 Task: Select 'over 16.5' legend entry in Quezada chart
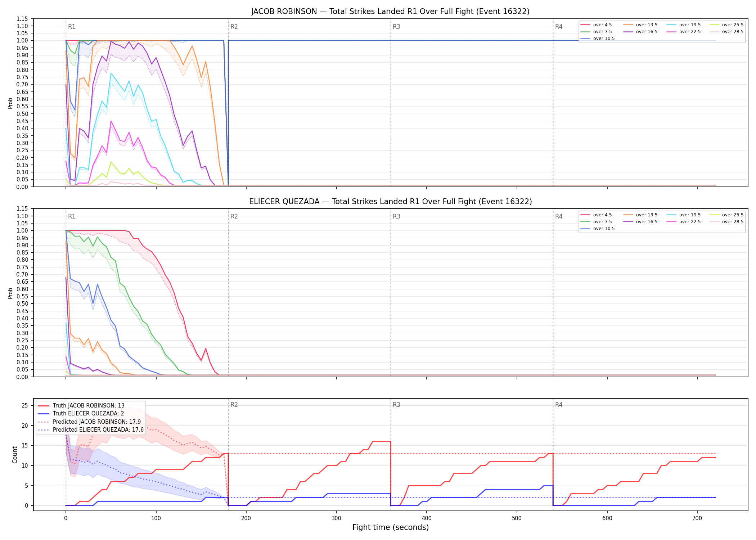[640, 222]
